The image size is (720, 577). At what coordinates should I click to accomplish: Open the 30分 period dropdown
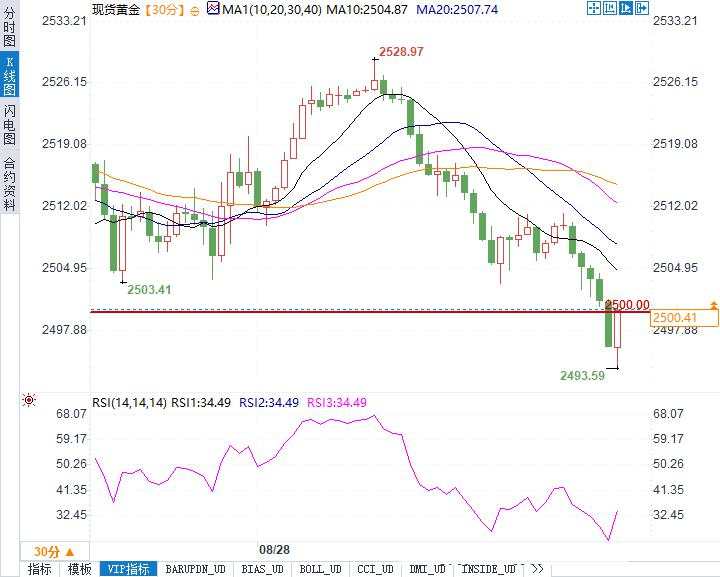coord(54,552)
